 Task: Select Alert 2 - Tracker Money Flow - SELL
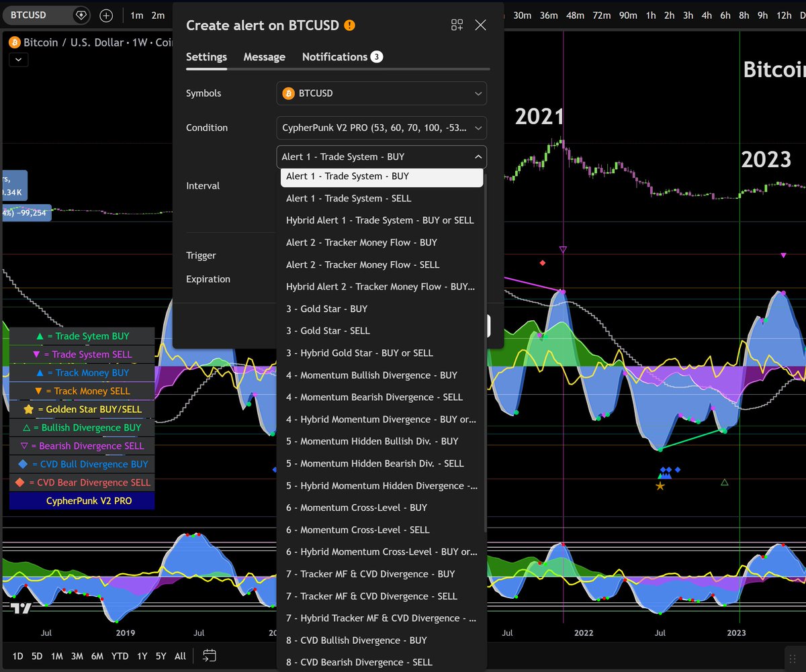[382, 265]
